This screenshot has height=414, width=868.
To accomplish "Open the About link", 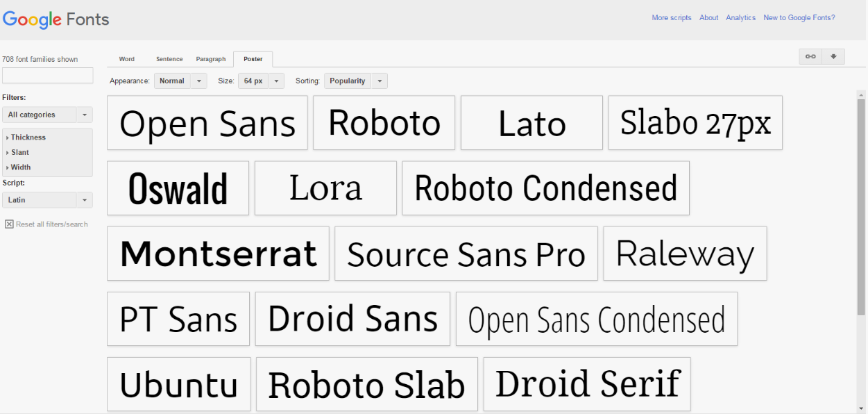I will [x=709, y=18].
